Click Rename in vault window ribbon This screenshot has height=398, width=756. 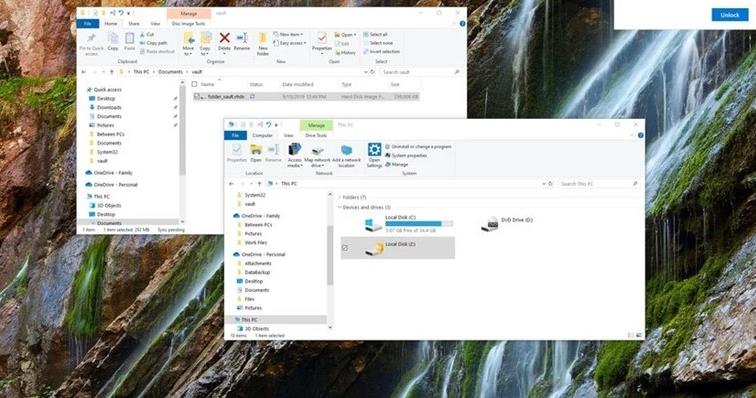[x=242, y=41]
